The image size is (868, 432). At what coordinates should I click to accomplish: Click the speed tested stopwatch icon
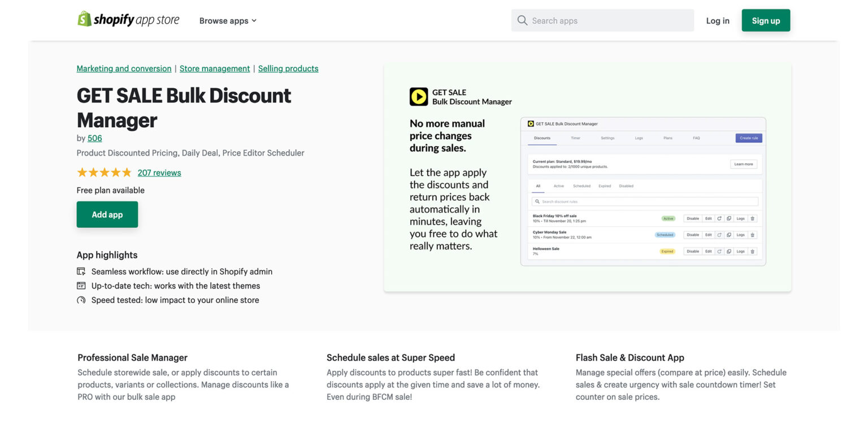click(x=81, y=300)
